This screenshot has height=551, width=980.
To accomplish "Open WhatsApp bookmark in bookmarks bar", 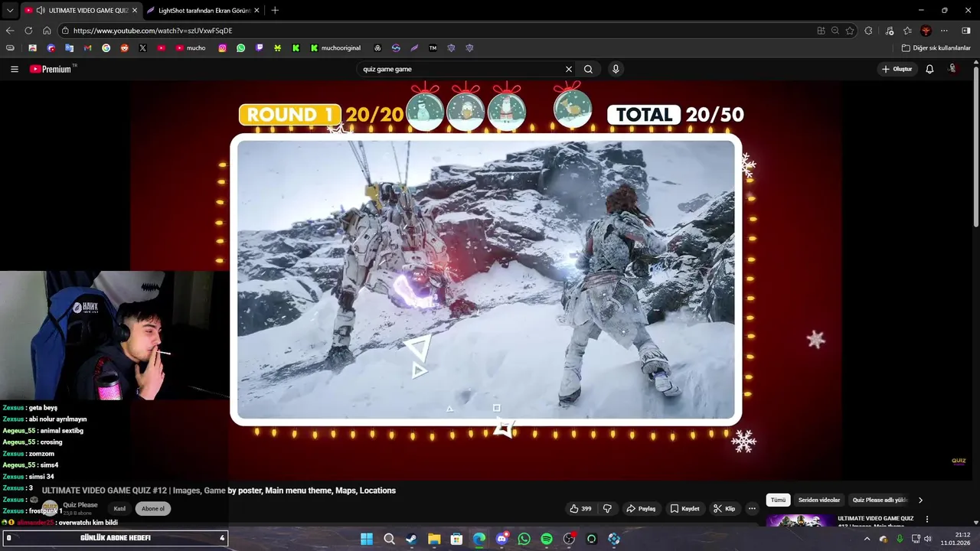I will [x=240, y=47].
